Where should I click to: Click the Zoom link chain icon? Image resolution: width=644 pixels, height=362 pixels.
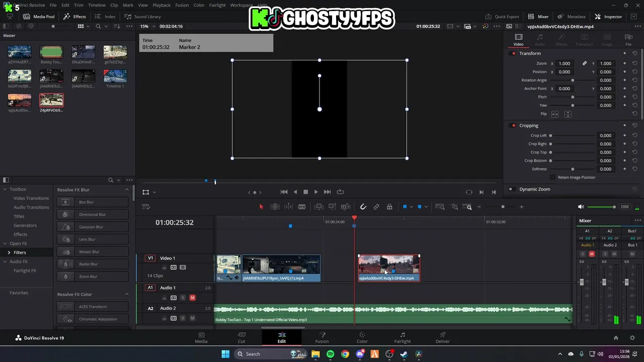[x=585, y=63]
